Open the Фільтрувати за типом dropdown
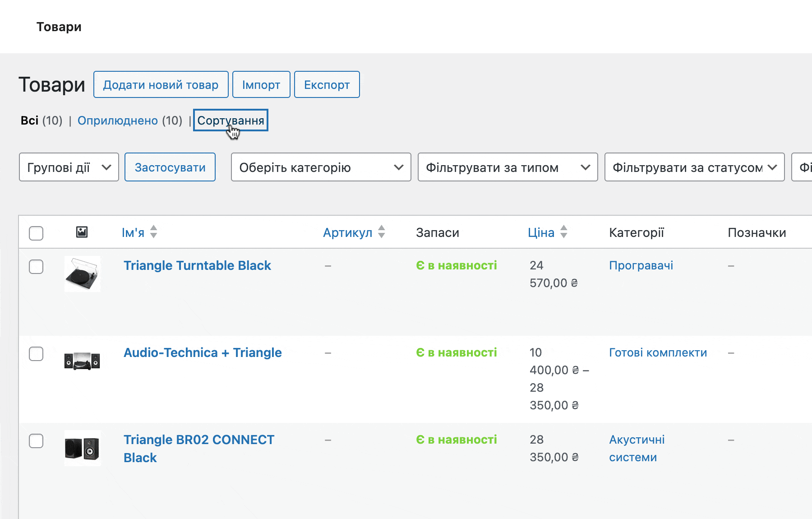 pos(507,167)
